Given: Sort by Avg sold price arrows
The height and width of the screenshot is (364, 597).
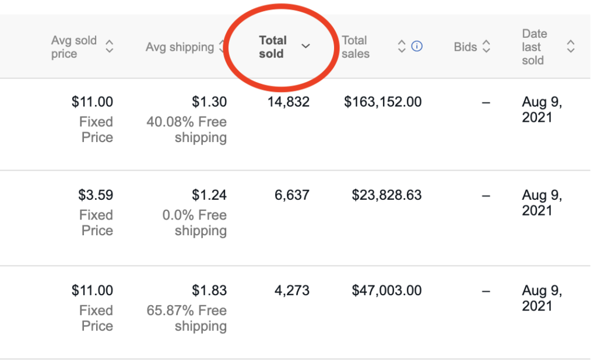Looking at the screenshot, I should (x=109, y=47).
